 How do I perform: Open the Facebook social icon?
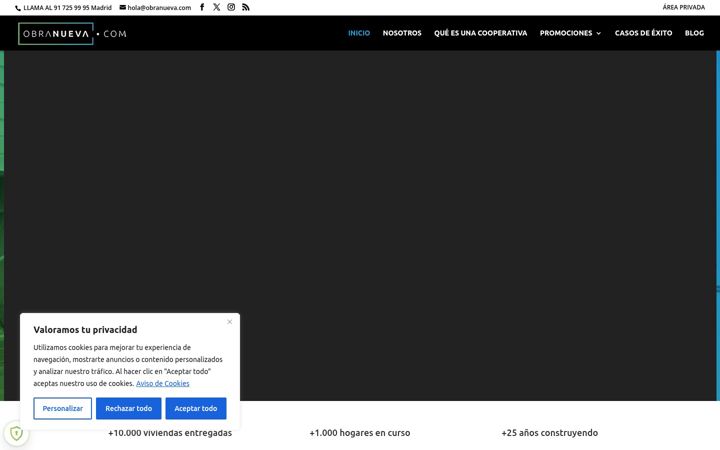point(202,7)
